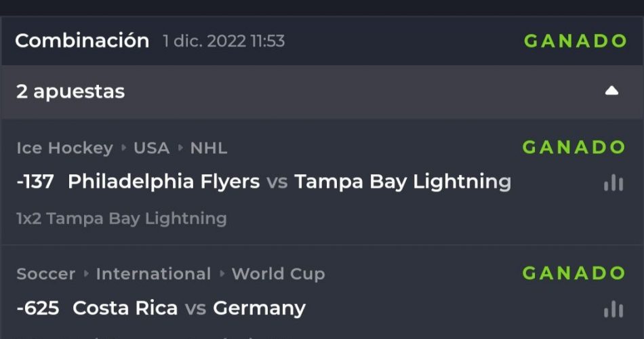Open the International breadcrumb link

(153, 274)
